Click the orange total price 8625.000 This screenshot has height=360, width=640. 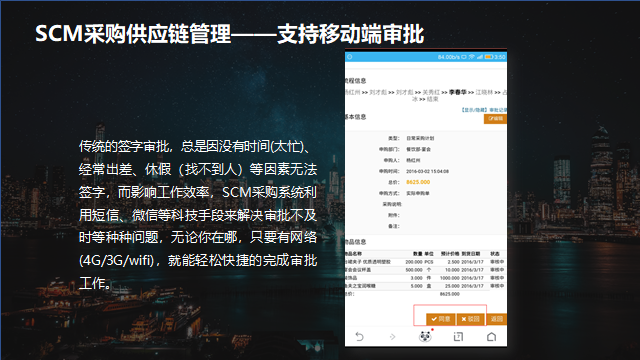418,182
